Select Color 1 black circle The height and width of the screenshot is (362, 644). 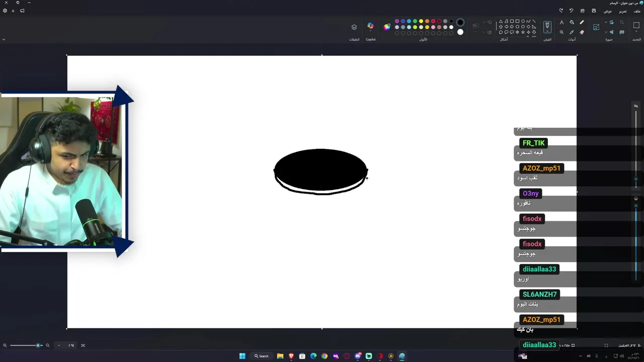[x=460, y=22]
